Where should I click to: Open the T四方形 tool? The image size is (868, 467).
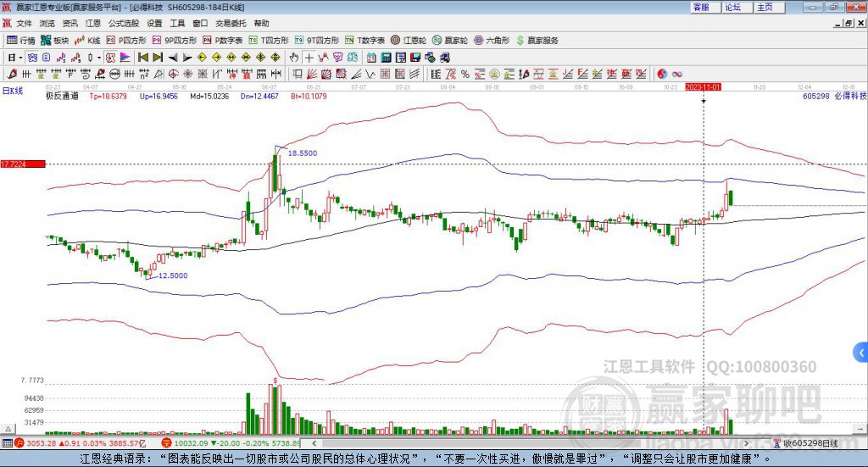coord(269,41)
